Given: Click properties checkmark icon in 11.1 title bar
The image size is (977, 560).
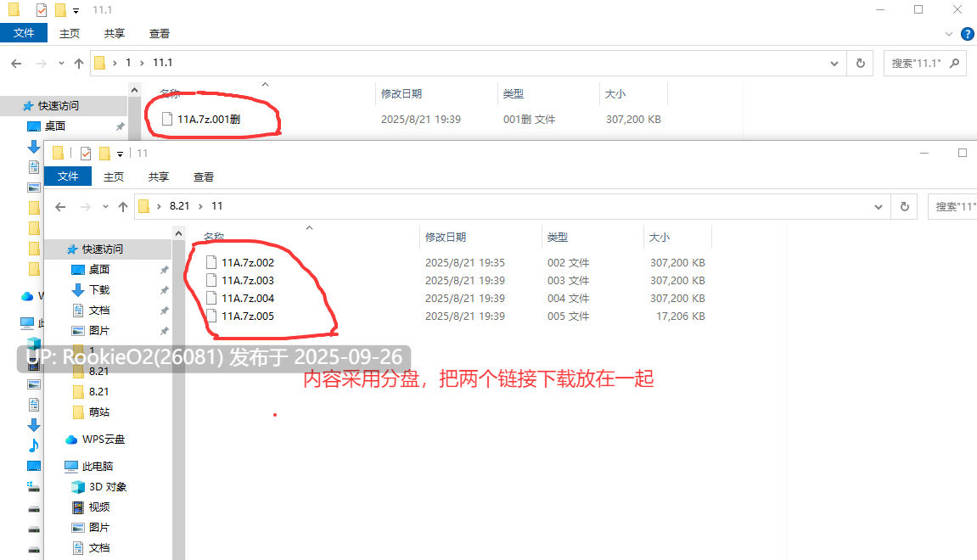Looking at the screenshot, I should [x=41, y=10].
